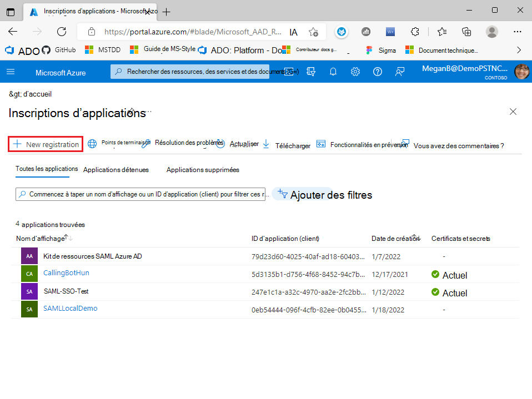Add page to favorites with star icon
Viewport: 532px width, 399px height.
click(x=313, y=32)
